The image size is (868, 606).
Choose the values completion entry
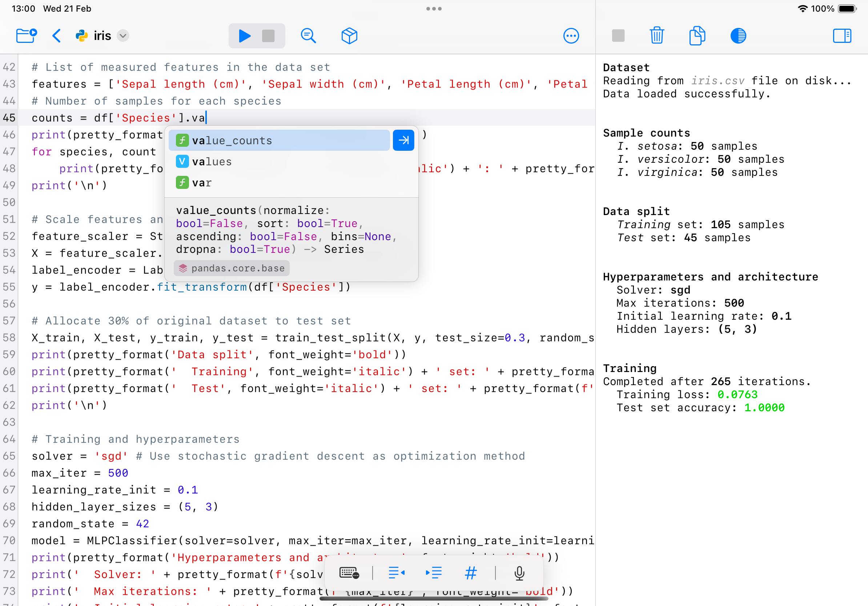click(212, 162)
